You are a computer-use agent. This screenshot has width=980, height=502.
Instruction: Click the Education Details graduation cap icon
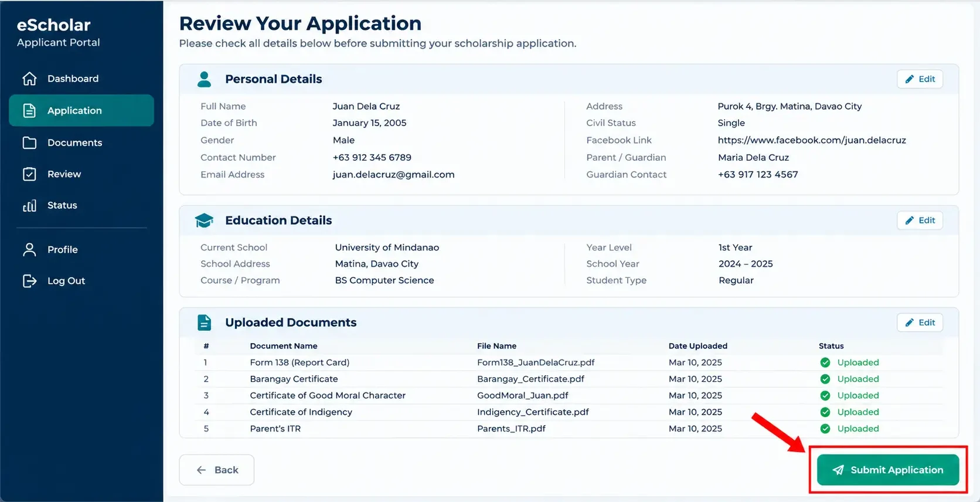click(x=204, y=221)
